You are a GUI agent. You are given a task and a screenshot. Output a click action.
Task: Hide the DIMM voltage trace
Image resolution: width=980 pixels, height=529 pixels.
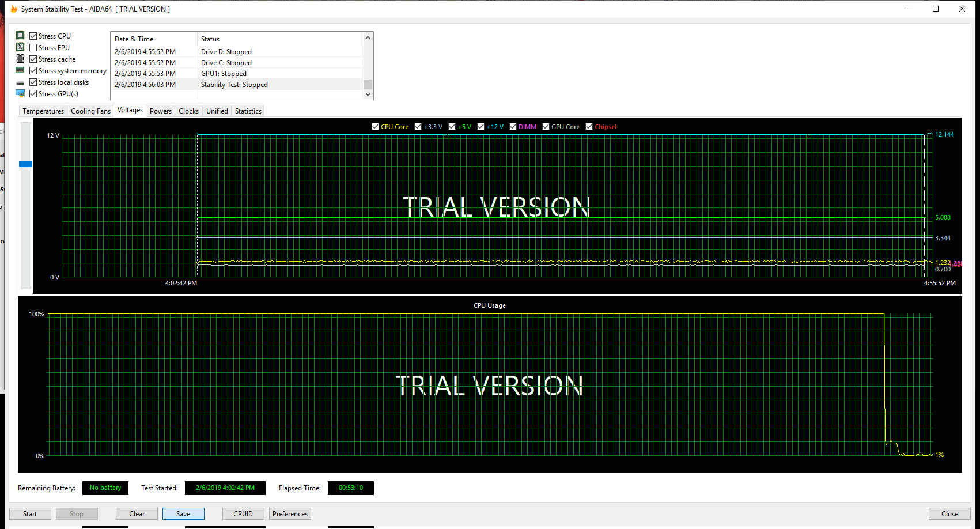click(x=513, y=126)
